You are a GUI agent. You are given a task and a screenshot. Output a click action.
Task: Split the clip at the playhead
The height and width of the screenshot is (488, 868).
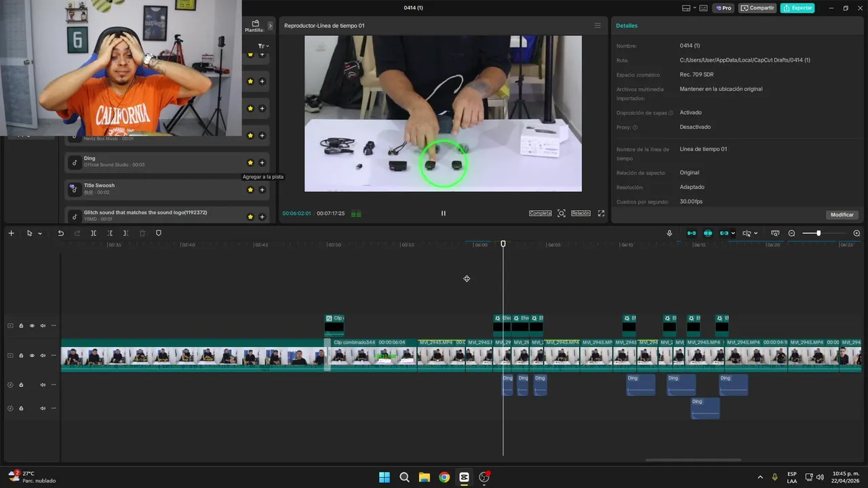tap(94, 233)
